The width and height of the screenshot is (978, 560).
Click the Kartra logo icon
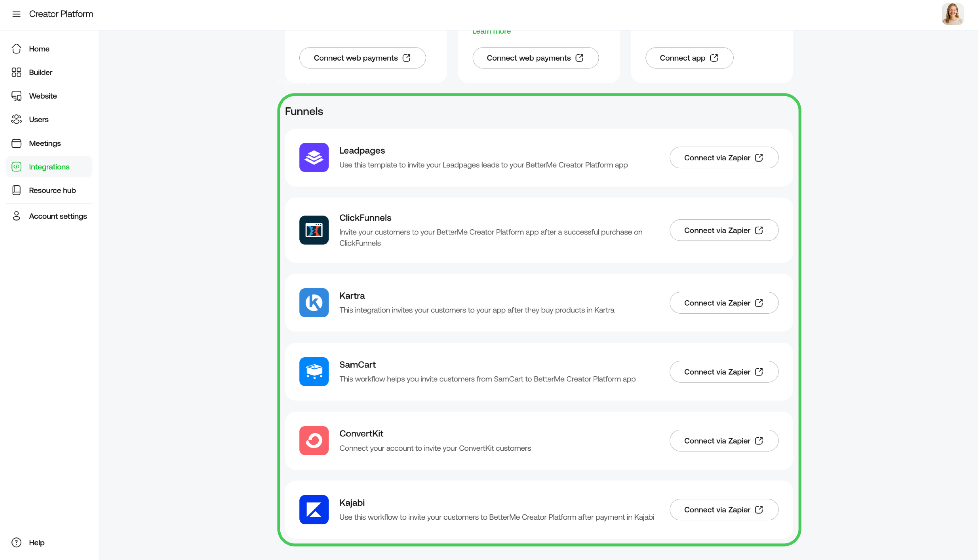pyautogui.click(x=314, y=303)
